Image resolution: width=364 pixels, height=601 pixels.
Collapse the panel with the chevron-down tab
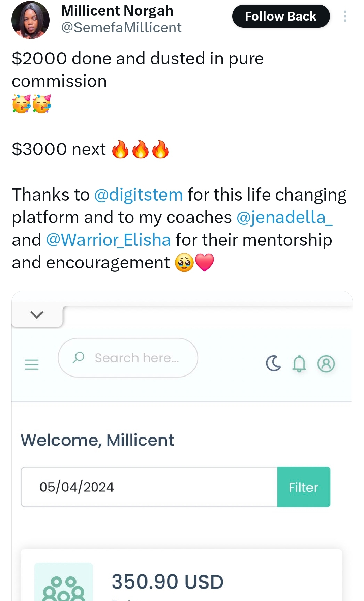point(37,315)
